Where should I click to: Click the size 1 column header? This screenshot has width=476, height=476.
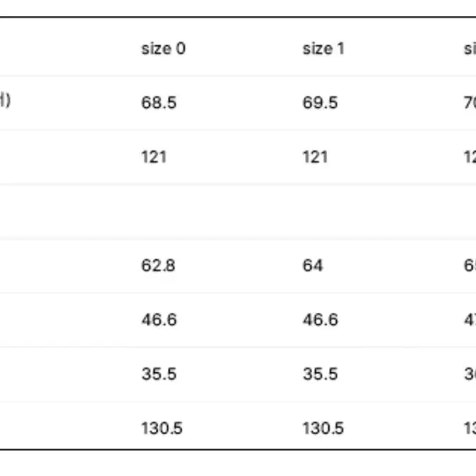(323, 48)
